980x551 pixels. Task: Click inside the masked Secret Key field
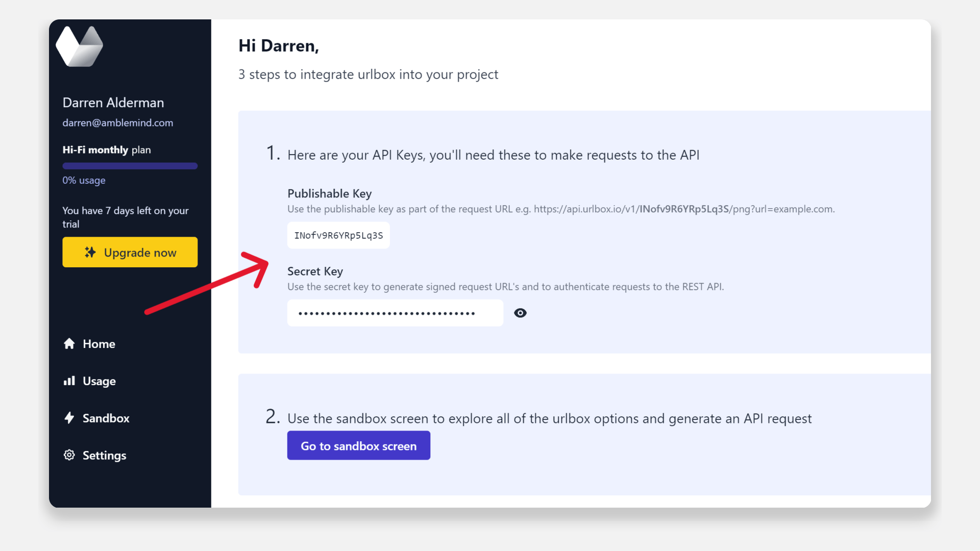pyautogui.click(x=395, y=313)
